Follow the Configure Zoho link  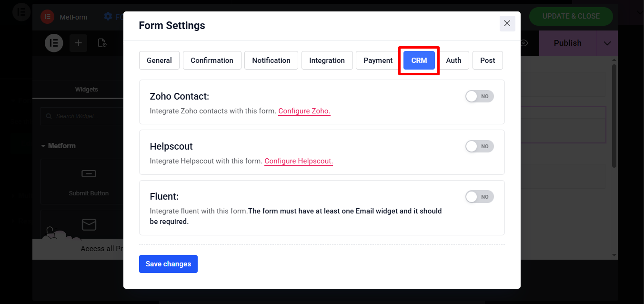pyautogui.click(x=304, y=111)
